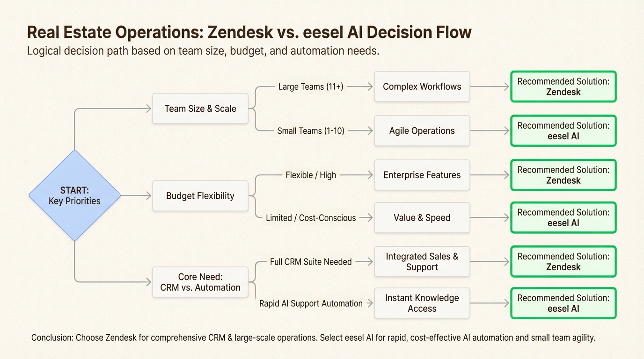Image resolution: width=644 pixels, height=359 pixels.
Task: Select the Instant Knowledge Access node
Action: pos(422,303)
